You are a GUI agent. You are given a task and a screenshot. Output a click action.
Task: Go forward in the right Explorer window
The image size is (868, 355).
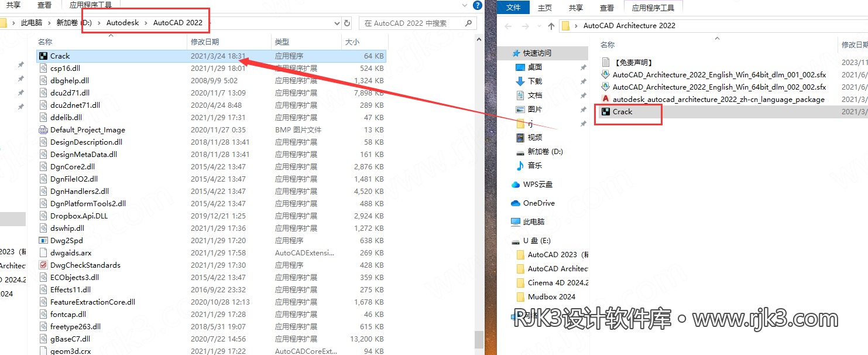click(524, 26)
